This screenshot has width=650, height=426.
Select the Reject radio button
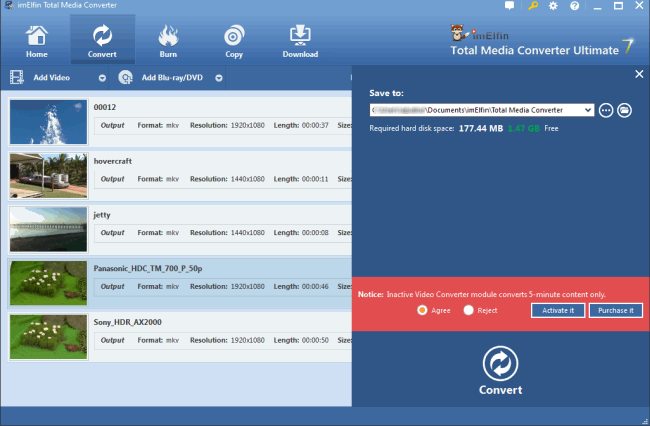pyautogui.click(x=468, y=310)
